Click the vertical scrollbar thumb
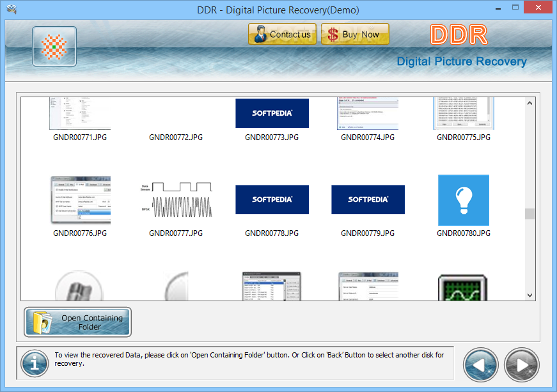 530,214
